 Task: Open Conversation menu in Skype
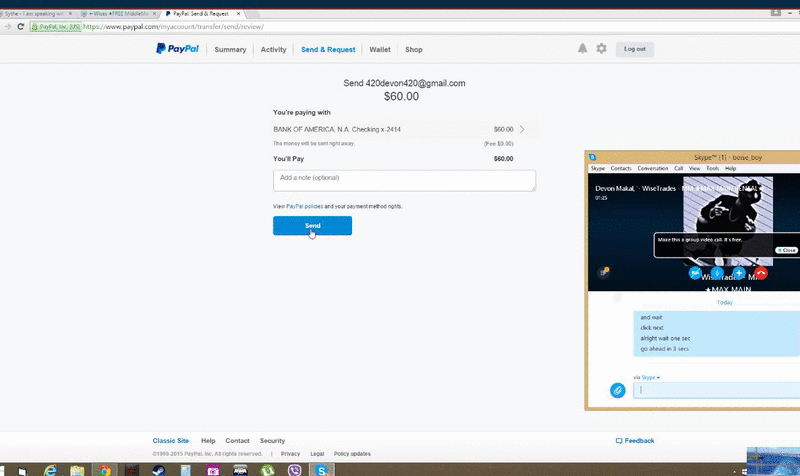[653, 168]
